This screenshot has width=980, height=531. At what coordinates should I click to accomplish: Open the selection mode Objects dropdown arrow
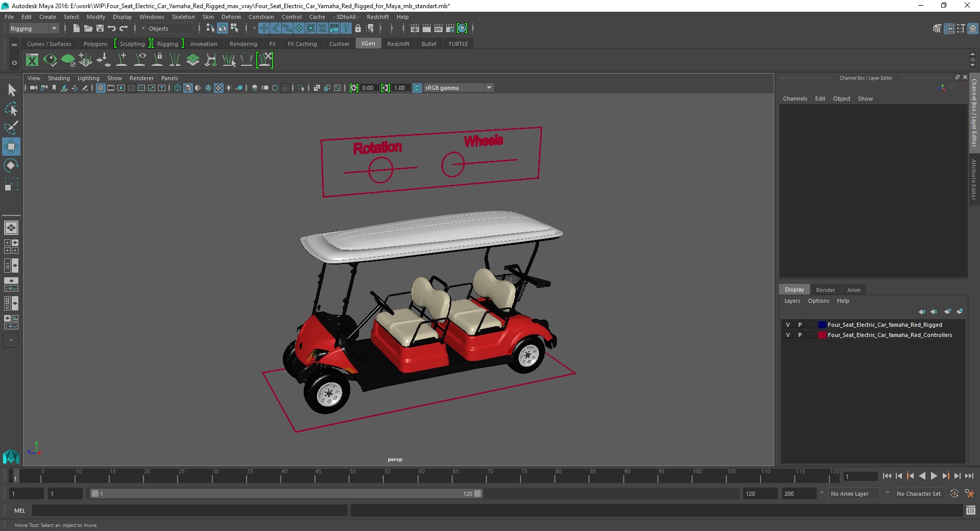(143, 29)
